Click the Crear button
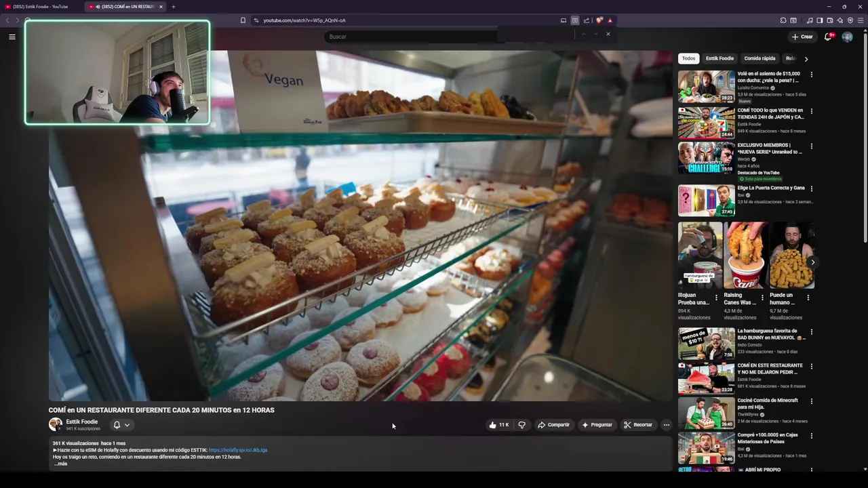Screen dimensions: 868x488 coord(802,37)
